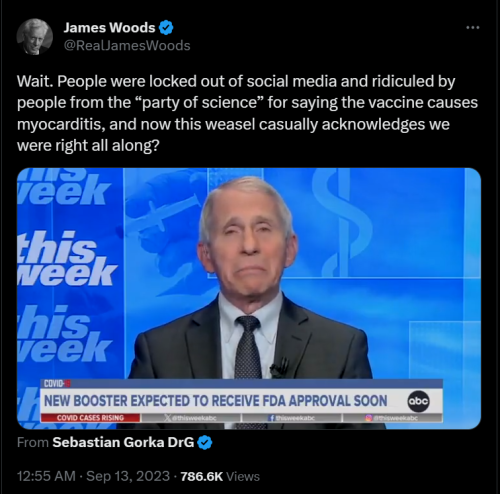This screenshot has height=494, width=500.
Task: Open the @RealJamesWoods handle link
Action: click(127, 45)
